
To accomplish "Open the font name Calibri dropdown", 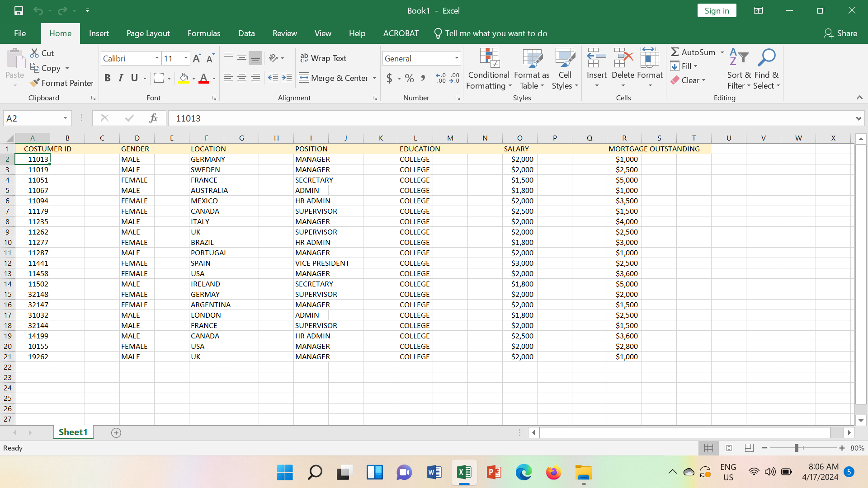I will point(157,58).
